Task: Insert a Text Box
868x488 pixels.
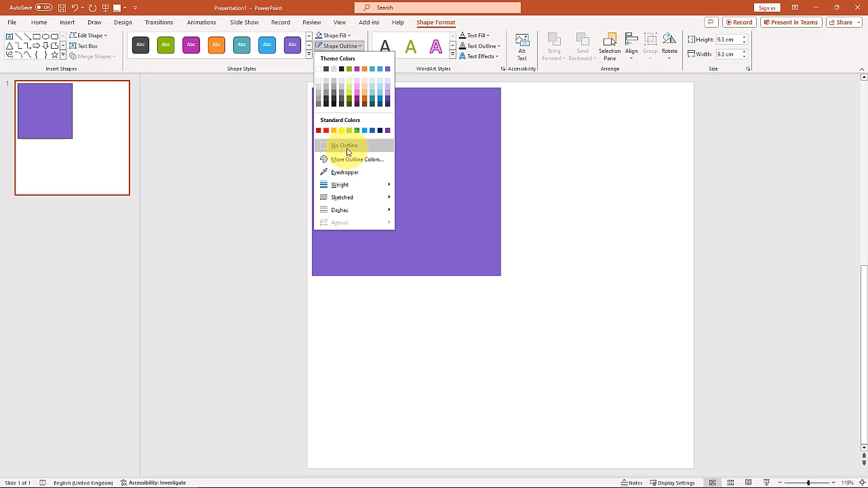Action: point(84,46)
